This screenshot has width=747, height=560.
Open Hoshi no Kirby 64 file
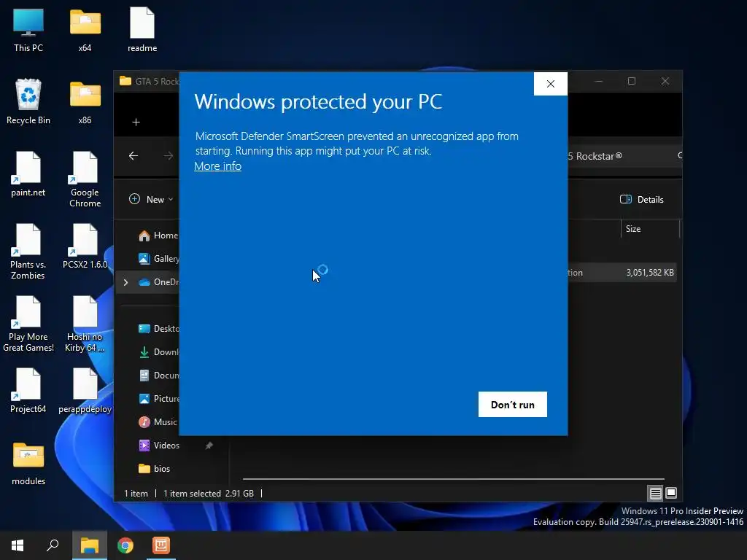point(85,324)
